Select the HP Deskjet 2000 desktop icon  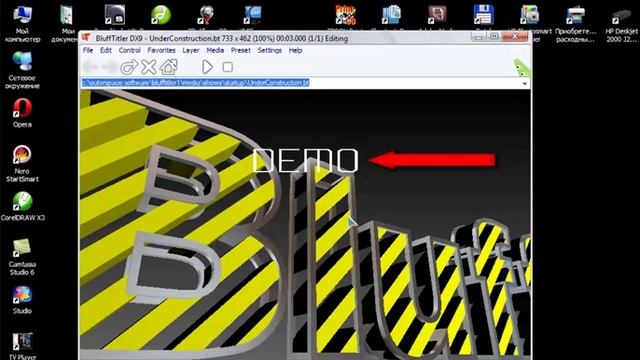pos(621,23)
